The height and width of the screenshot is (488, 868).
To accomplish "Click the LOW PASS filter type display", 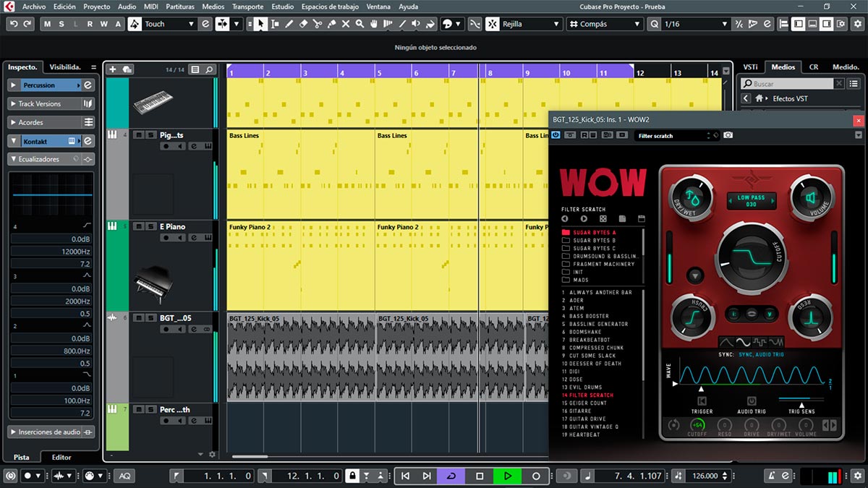I will [x=752, y=200].
